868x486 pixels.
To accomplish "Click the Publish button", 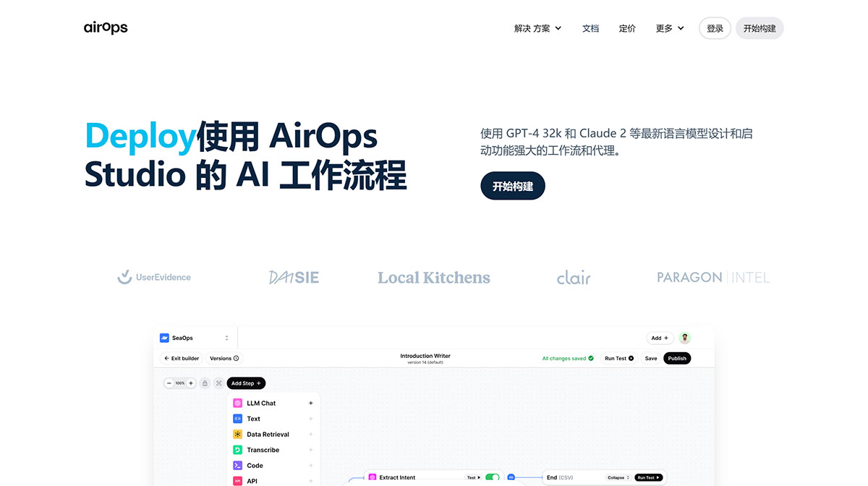I will (676, 358).
